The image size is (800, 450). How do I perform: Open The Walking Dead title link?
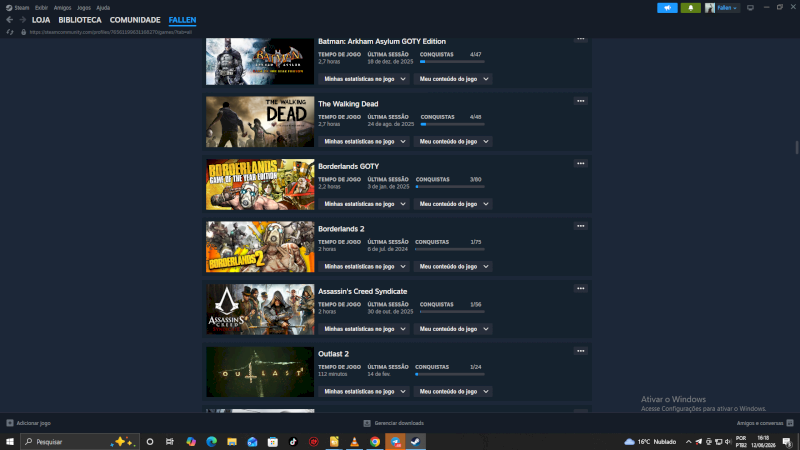coord(348,104)
